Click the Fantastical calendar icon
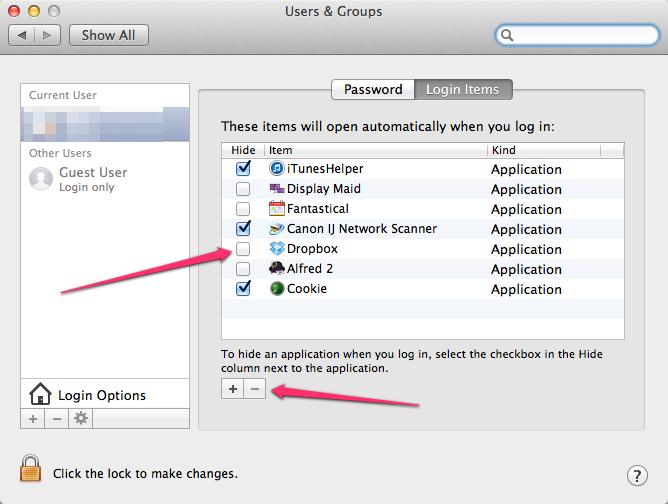The width and height of the screenshot is (668, 504). click(276, 208)
